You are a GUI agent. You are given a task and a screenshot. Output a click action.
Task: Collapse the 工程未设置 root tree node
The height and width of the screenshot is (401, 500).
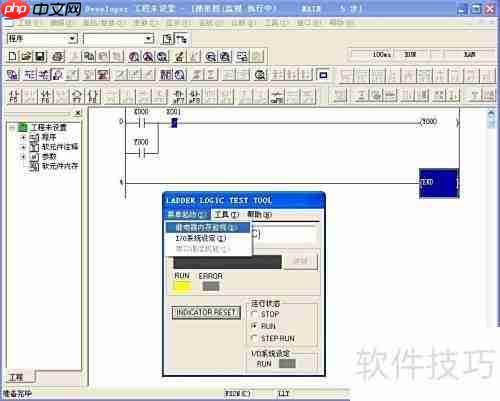(12, 127)
